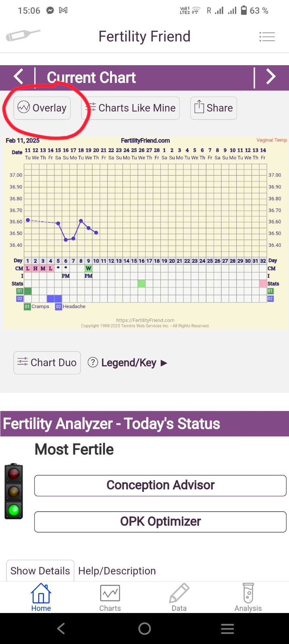Image resolution: width=289 pixels, height=644 pixels.
Task: Open Chart Duo view
Action: pos(47,363)
